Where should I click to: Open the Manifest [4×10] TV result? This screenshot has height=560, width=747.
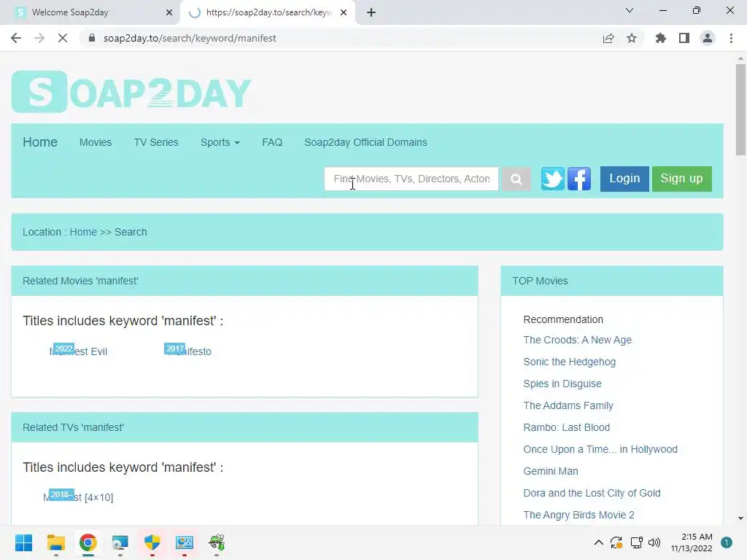78,497
